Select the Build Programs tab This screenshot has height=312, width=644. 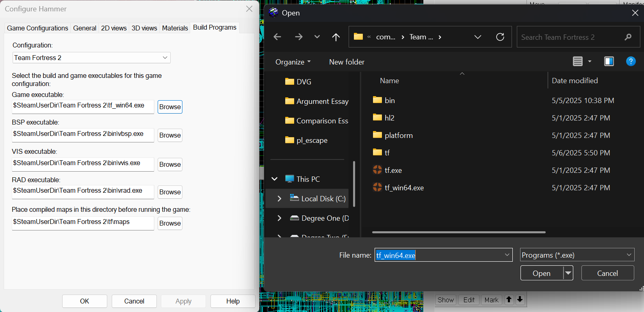[215, 27]
